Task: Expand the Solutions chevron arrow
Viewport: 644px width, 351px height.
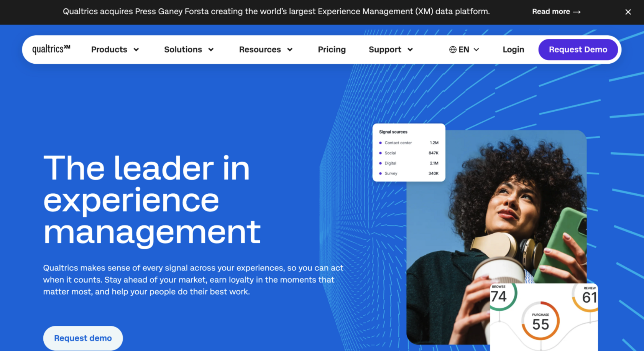Action: 211,50
